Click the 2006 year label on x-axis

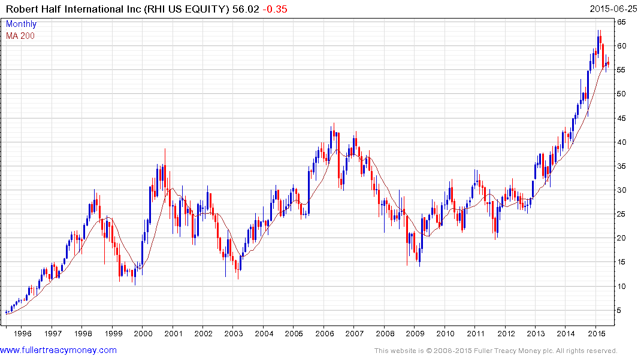coord(325,333)
